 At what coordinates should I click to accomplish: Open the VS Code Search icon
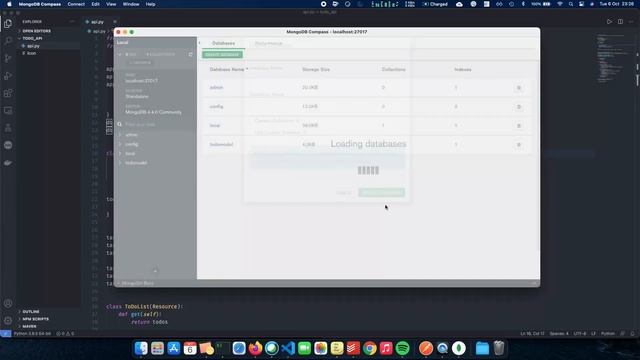point(8,41)
